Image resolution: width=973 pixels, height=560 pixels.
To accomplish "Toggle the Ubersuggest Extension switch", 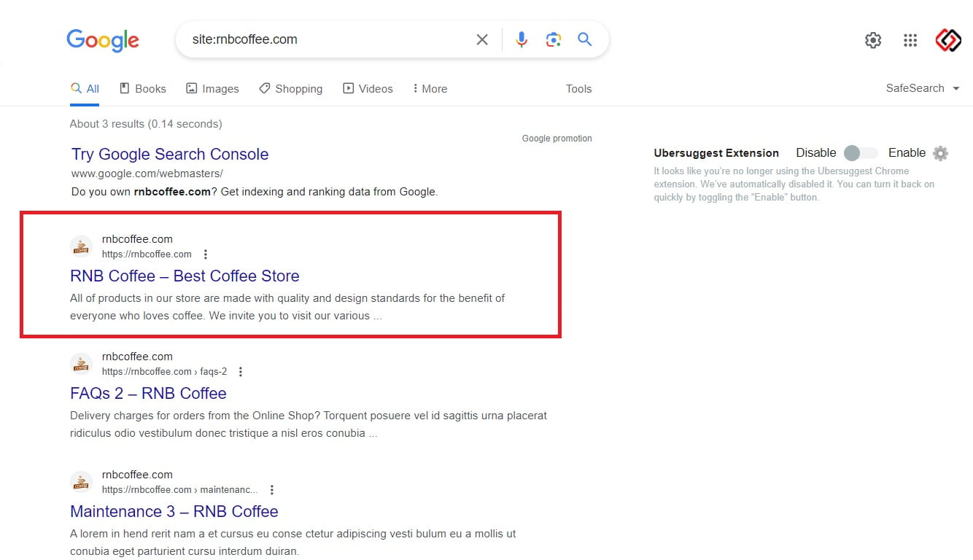I will (861, 153).
